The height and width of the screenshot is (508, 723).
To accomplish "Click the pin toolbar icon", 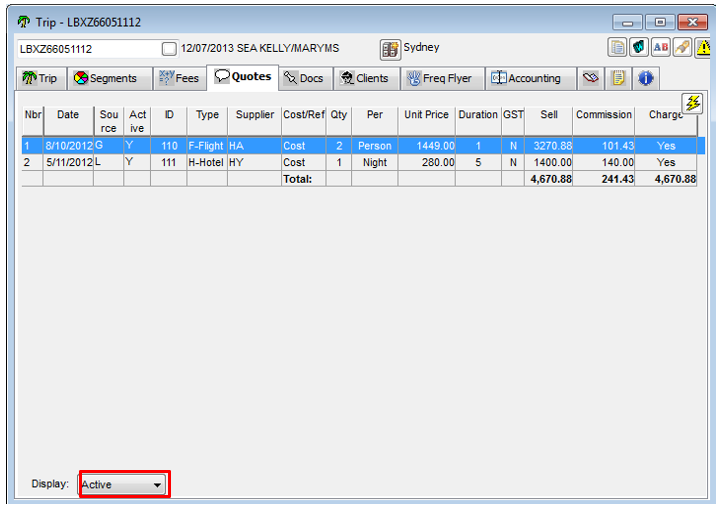I will [x=682, y=47].
